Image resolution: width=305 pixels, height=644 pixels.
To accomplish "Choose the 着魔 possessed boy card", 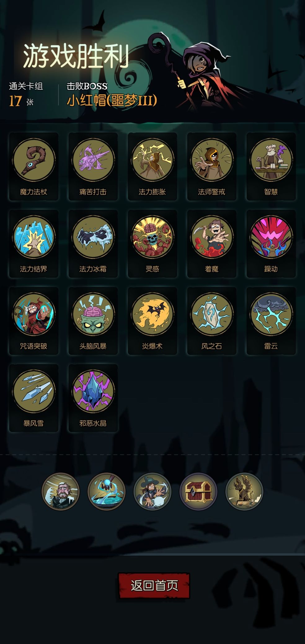I will (x=212, y=244).
